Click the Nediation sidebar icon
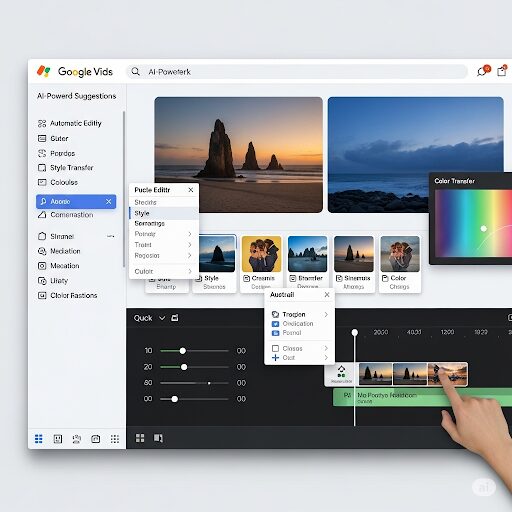512x512 pixels. tap(42, 251)
